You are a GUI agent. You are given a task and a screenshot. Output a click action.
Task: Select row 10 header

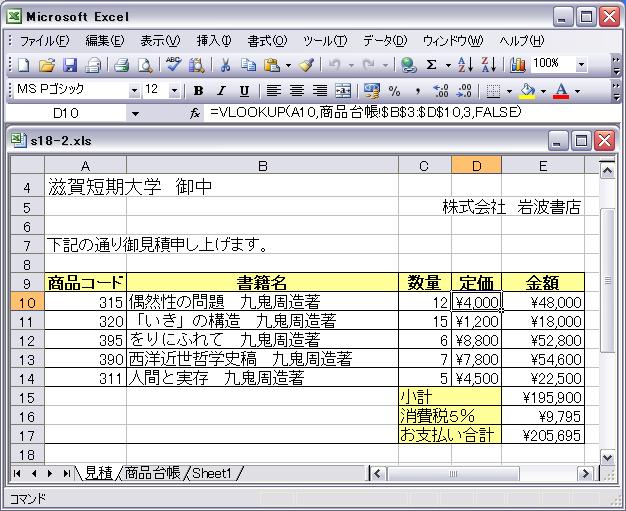(x=27, y=302)
